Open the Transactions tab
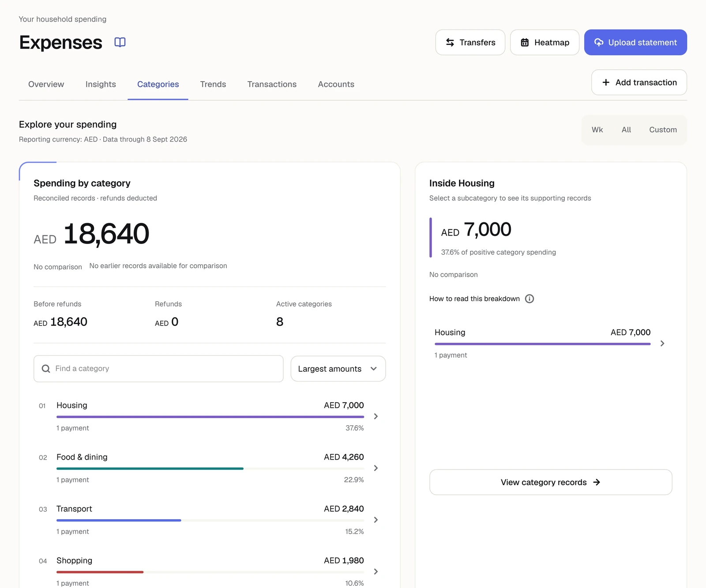 click(272, 84)
